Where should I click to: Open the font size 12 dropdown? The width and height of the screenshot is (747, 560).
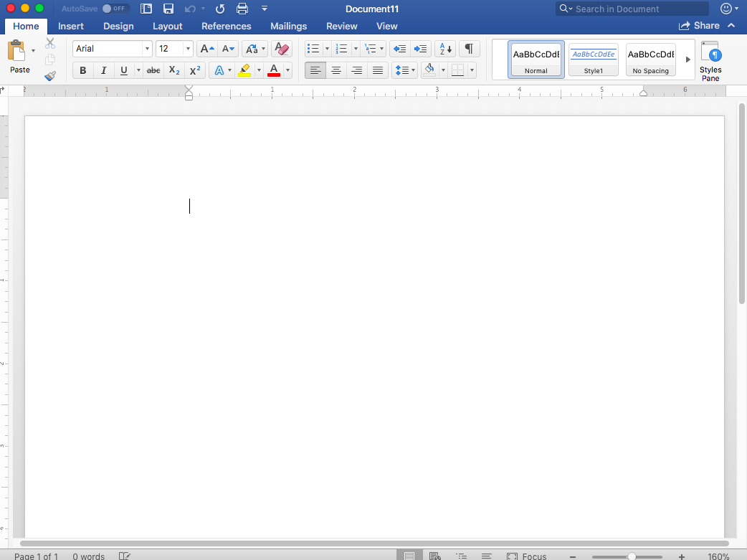188,49
